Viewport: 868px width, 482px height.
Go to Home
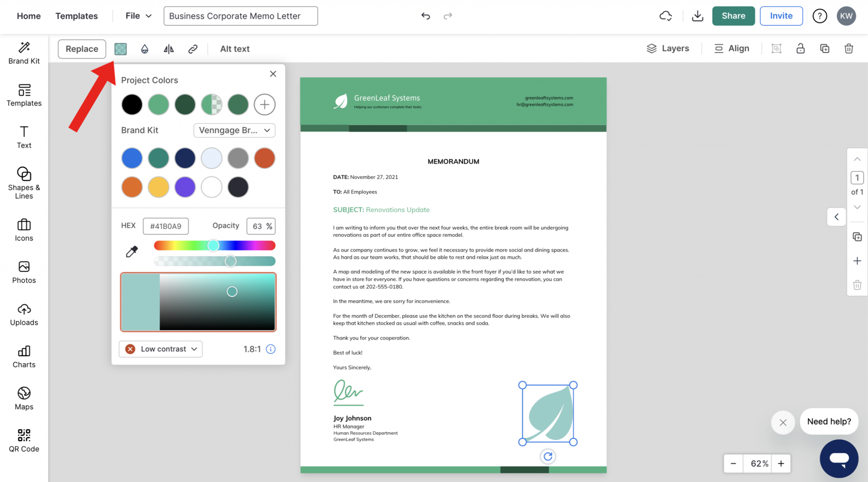[28, 16]
